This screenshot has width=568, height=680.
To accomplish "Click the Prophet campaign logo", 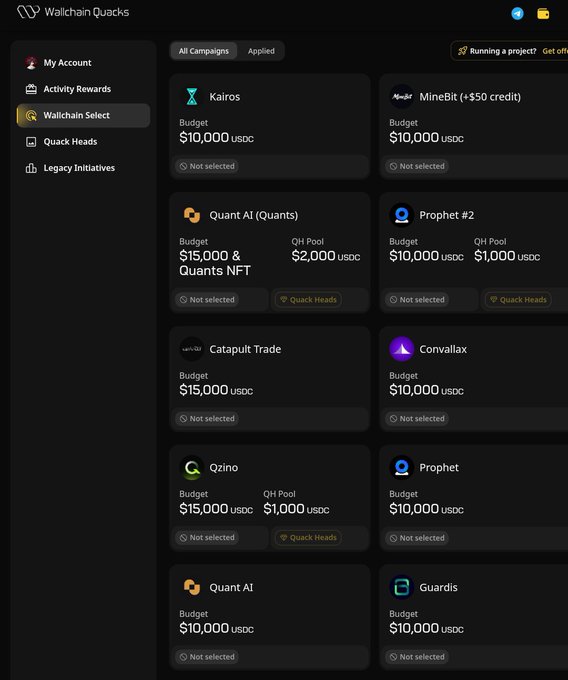I will (402, 468).
